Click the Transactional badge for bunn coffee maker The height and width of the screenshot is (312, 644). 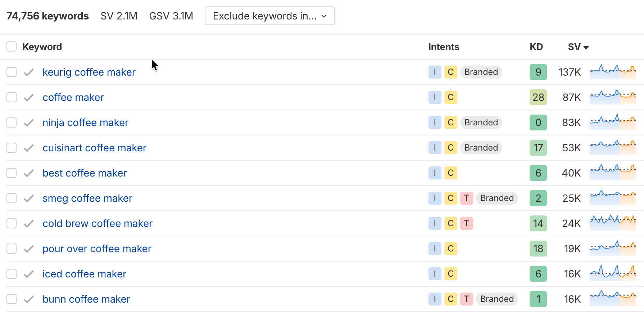pyautogui.click(x=466, y=299)
